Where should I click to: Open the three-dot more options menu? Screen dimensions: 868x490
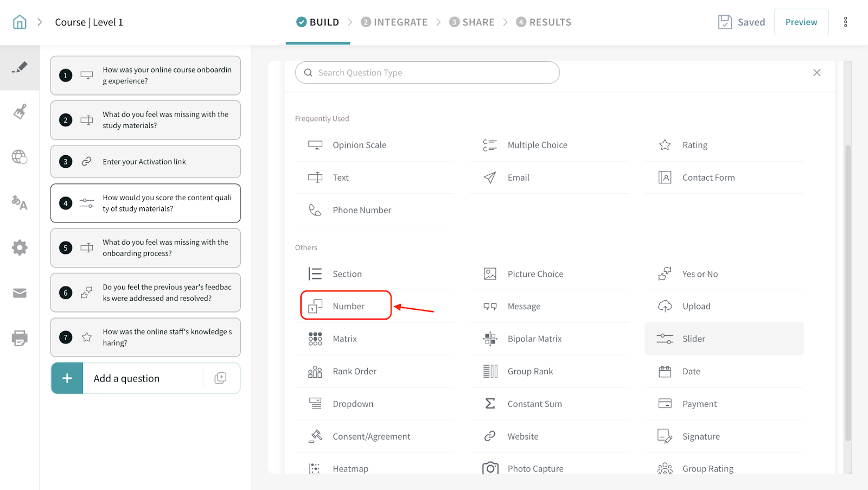(x=845, y=22)
